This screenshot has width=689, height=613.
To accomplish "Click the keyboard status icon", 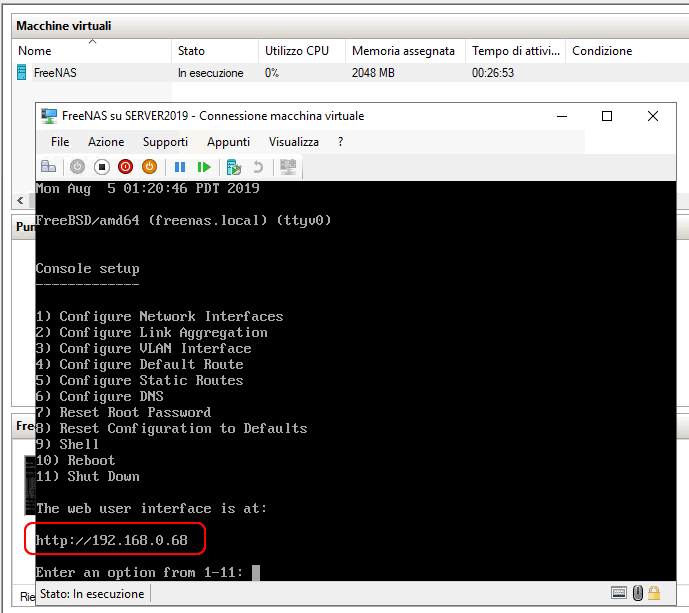I will pos(619,593).
